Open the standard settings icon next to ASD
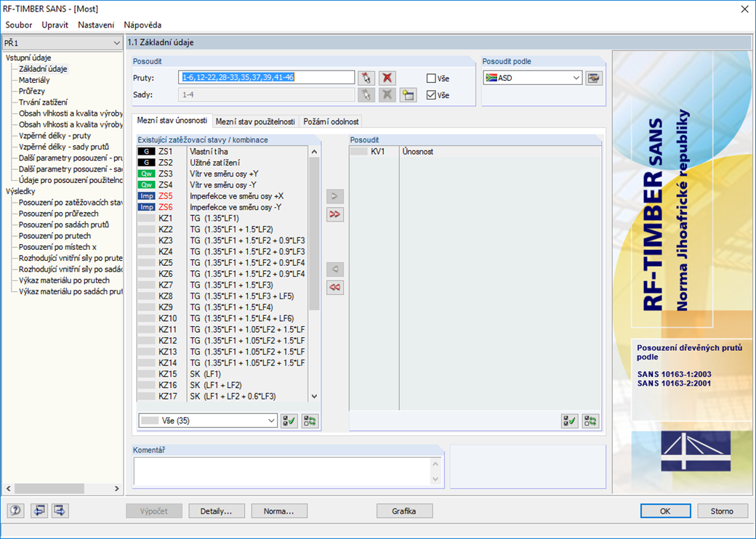756x539 pixels. pos(594,78)
